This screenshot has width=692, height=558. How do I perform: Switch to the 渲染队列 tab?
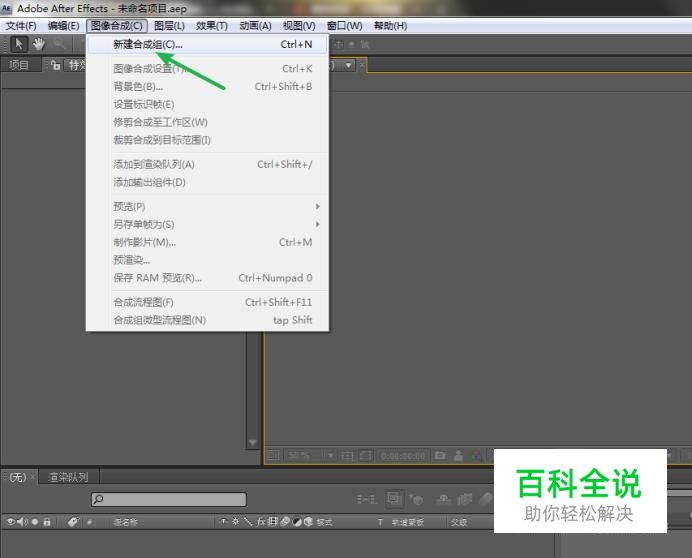68,477
